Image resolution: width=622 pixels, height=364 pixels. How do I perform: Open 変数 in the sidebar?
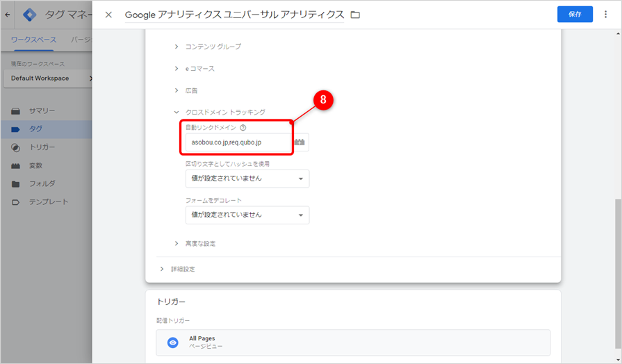[x=35, y=166]
